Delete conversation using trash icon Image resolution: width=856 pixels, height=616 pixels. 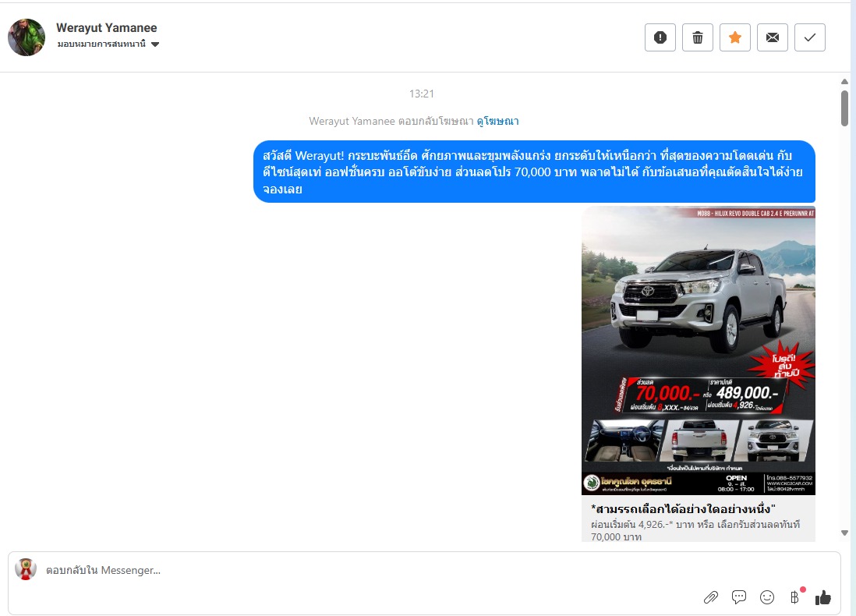click(x=698, y=37)
